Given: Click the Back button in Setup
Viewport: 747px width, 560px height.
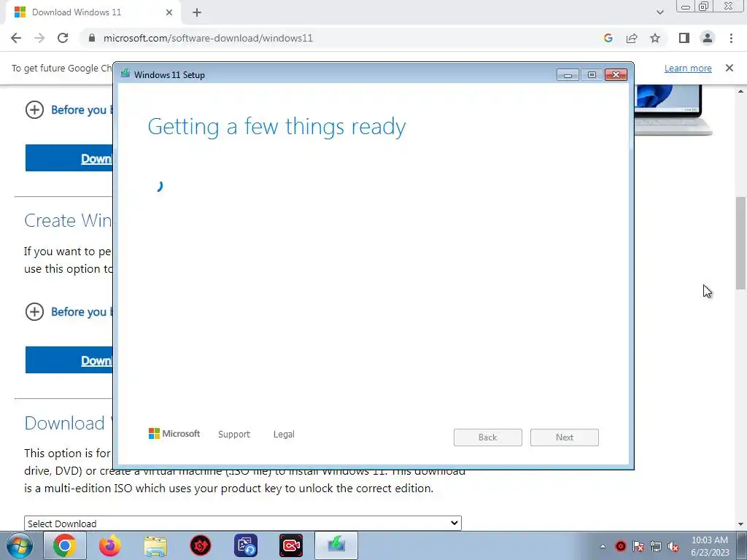Looking at the screenshot, I should pos(488,437).
